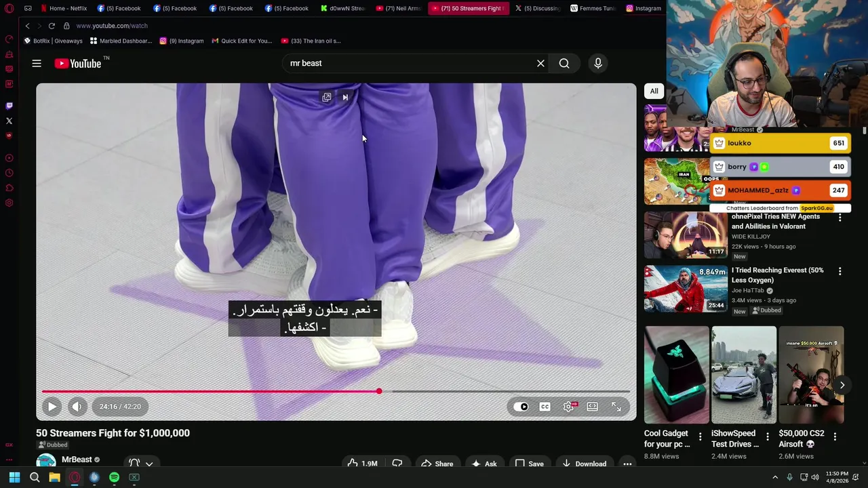The image size is (868, 488).
Task: Open the Opera GX menu logo
Action: tap(9, 9)
